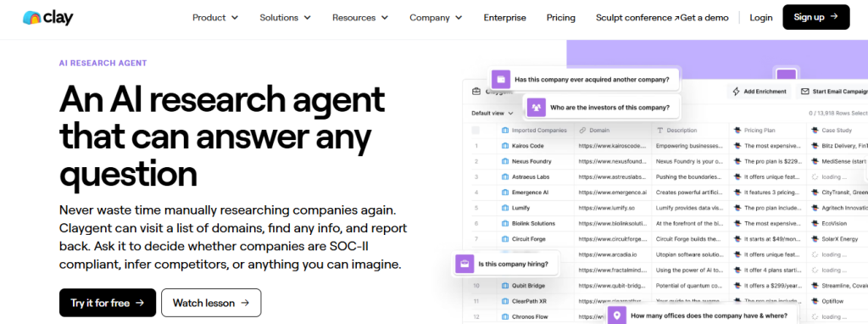Click the company icon next to ClearPath XR
The image size is (868, 324).
point(505,301)
